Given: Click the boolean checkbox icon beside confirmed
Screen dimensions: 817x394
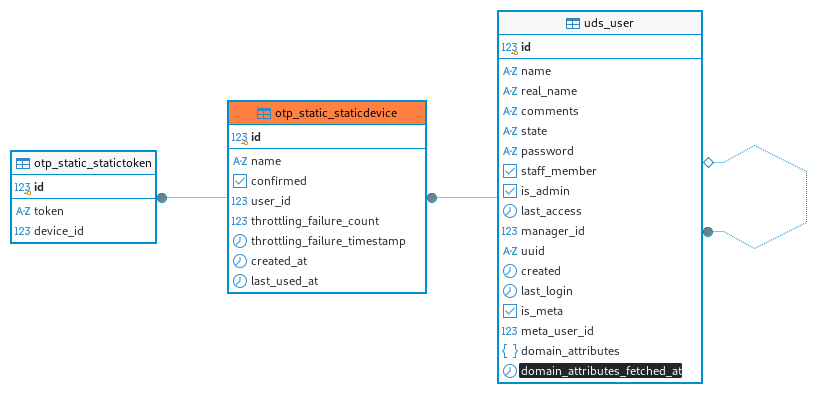Looking at the screenshot, I should click(x=240, y=181).
